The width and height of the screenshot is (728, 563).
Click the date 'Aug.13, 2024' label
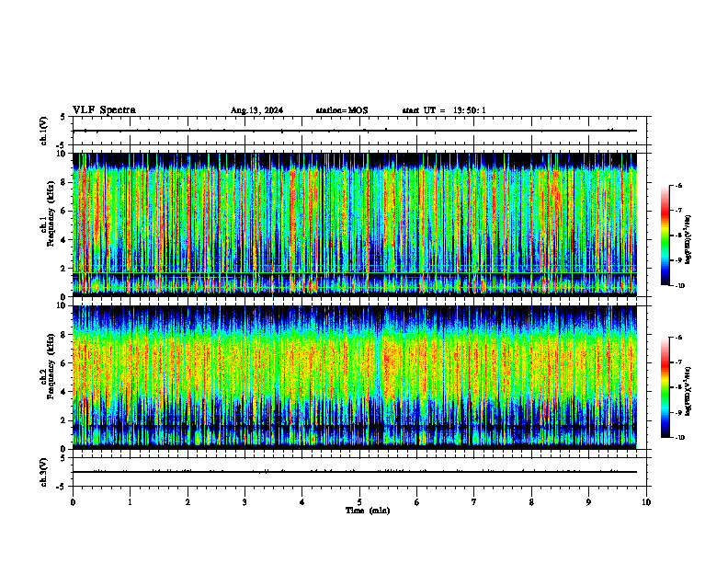(256, 110)
